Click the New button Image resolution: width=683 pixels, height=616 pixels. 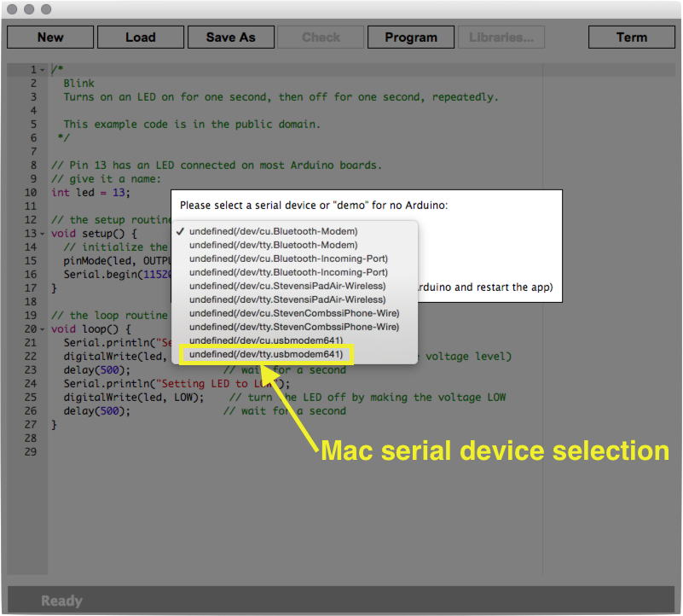click(50, 38)
